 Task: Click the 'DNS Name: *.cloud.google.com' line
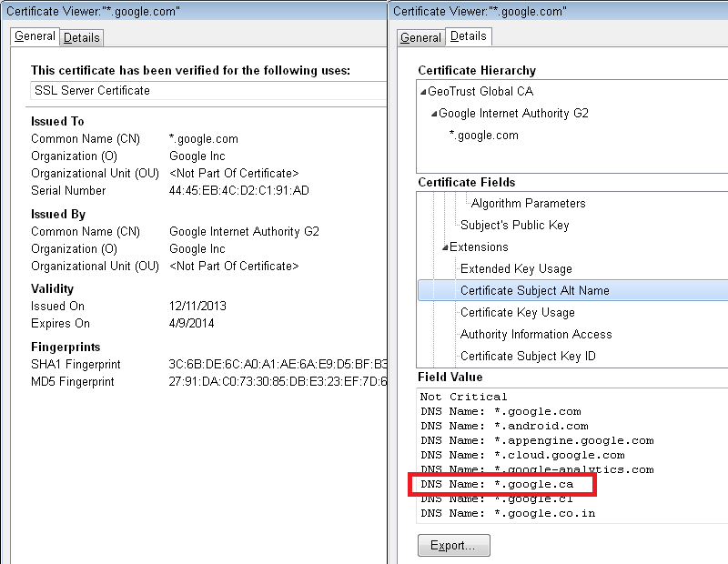522,455
